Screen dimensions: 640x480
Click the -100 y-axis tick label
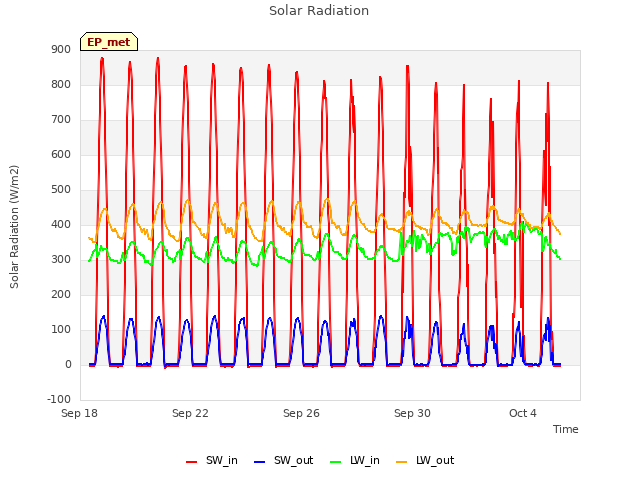point(59,399)
